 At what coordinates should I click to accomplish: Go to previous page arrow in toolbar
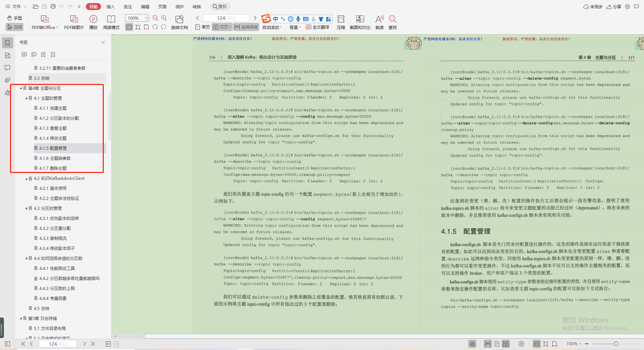pos(198,18)
